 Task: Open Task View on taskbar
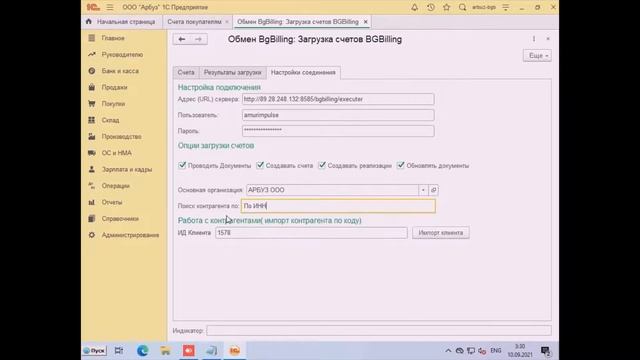(119, 351)
